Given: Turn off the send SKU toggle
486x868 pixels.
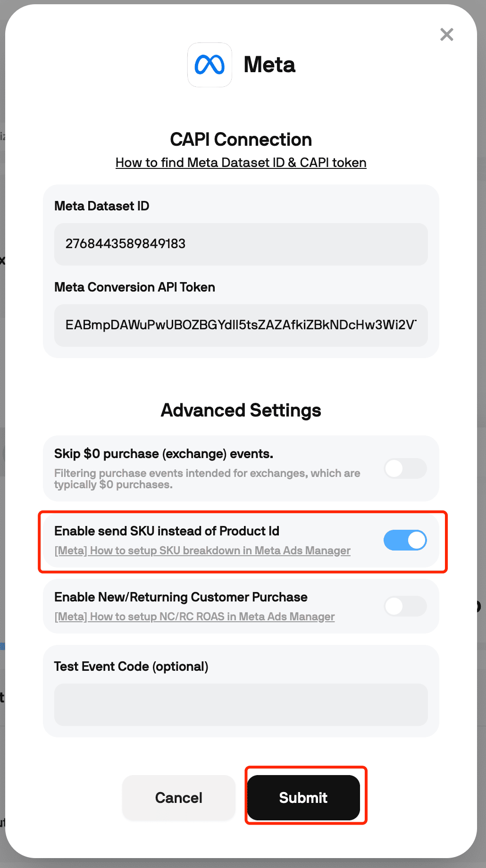Looking at the screenshot, I should coord(405,540).
